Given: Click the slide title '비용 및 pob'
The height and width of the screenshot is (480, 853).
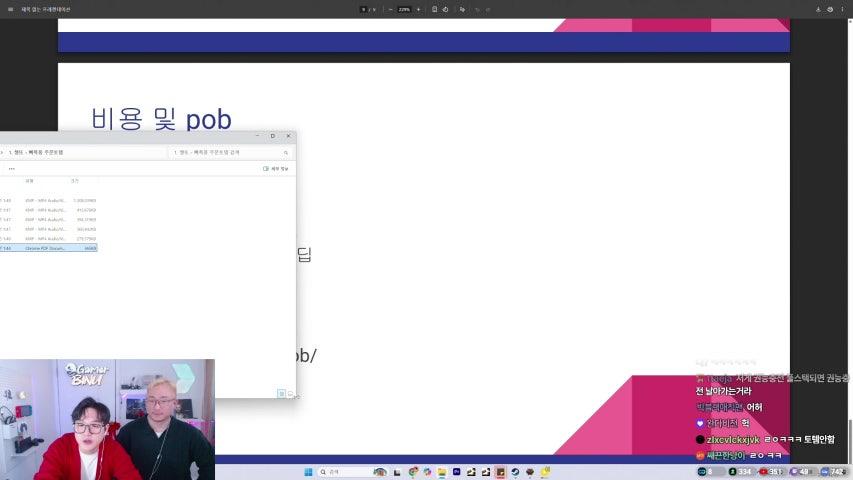Looking at the screenshot, I should (x=161, y=119).
